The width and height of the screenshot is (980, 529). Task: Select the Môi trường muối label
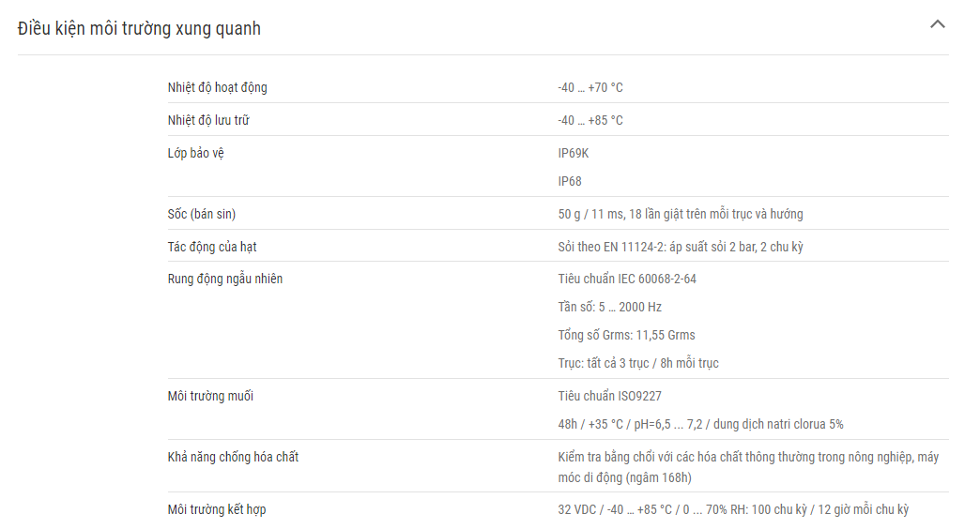click(210, 396)
